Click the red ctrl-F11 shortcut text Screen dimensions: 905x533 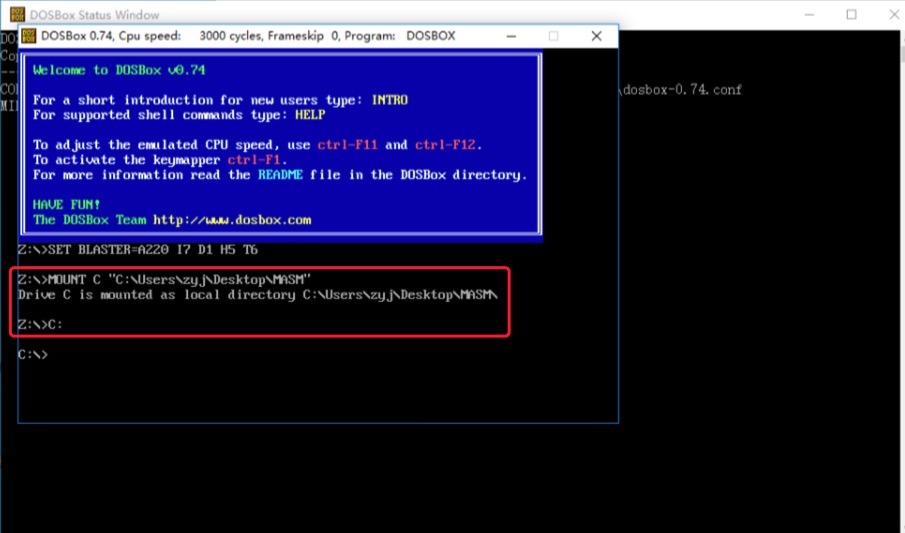point(347,145)
